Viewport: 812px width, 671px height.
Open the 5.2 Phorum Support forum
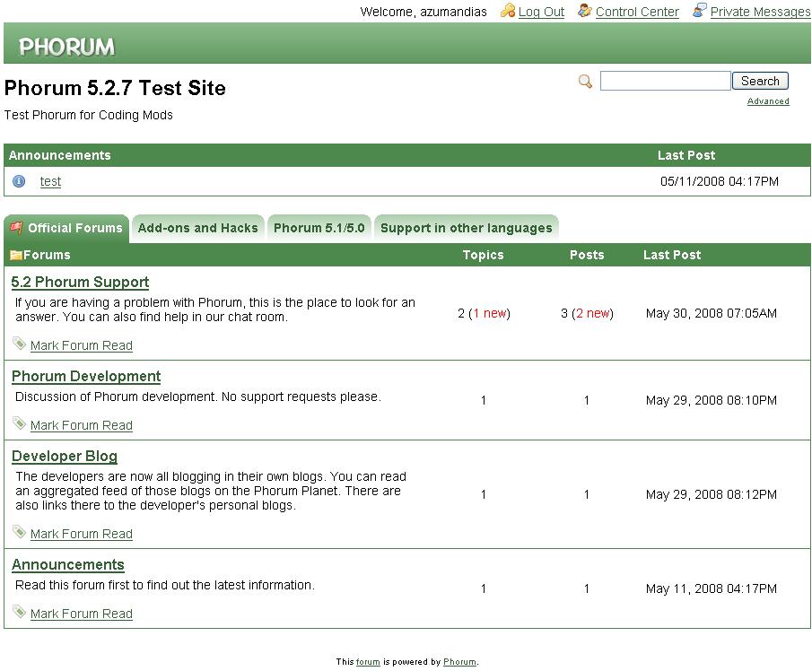pos(80,283)
